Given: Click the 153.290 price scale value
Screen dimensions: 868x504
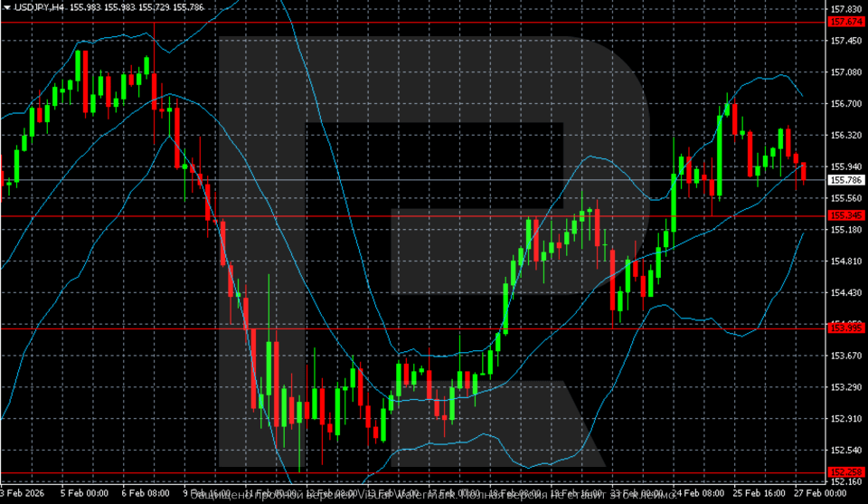Looking at the screenshot, I should click(x=847, y=387).
